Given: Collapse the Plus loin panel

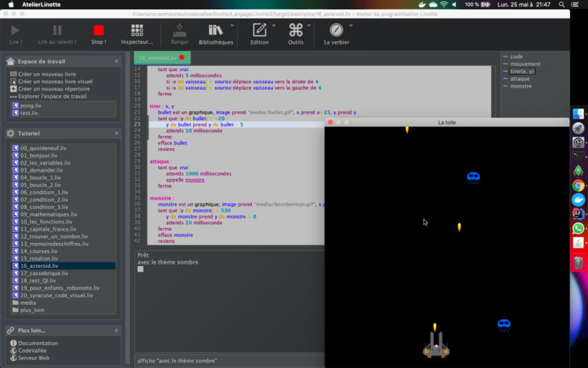Looking at the screenshot, I should pos(116,331).
